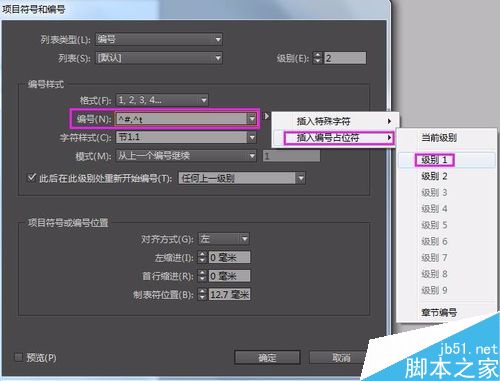Click the 左缩进 value field

229,257
